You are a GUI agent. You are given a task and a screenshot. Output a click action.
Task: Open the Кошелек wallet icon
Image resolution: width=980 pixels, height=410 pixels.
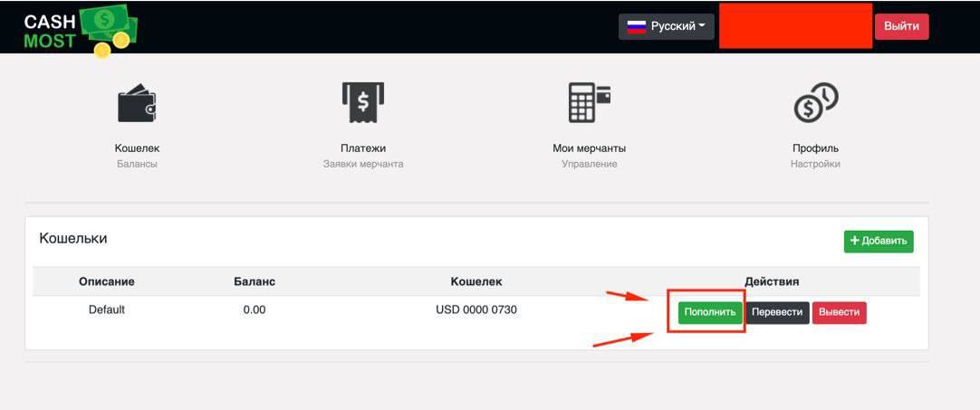click(137, 104)
